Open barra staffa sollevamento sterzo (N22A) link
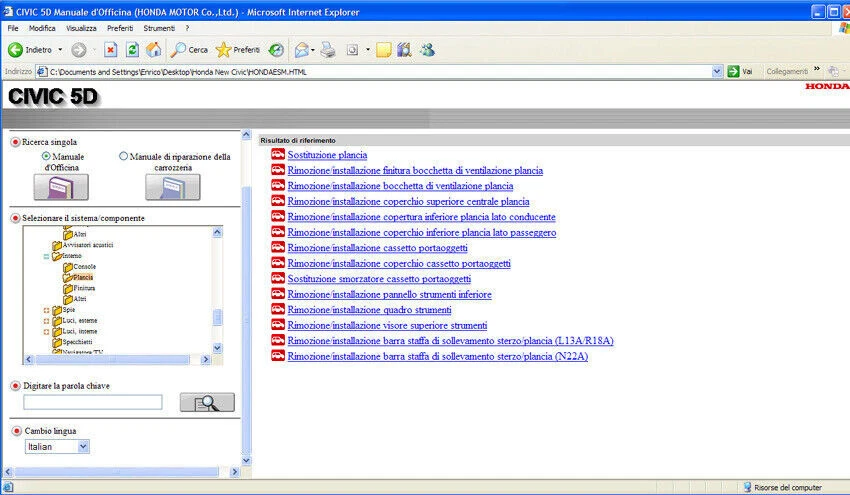The width and height of the screenshot is (850, 495). pos(437,356)
